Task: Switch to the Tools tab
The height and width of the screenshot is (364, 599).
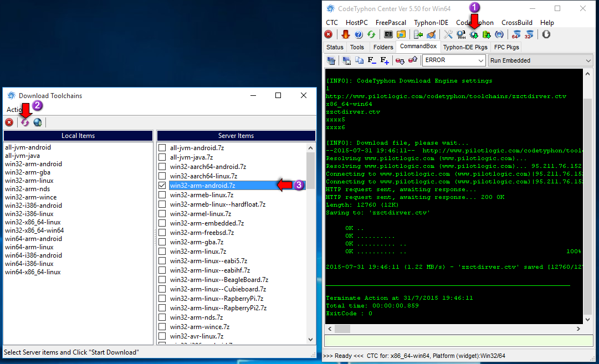Action: (x=357, y=47)
